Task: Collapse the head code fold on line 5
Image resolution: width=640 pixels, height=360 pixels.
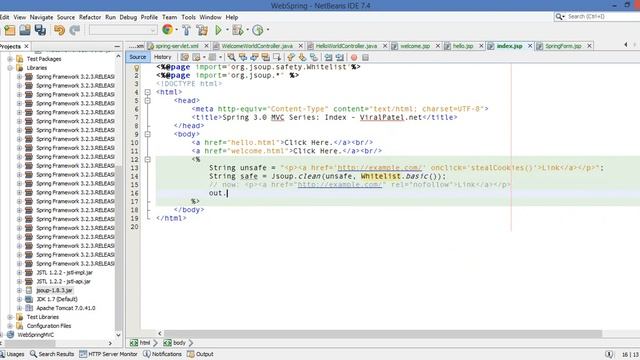Action: 148,100
